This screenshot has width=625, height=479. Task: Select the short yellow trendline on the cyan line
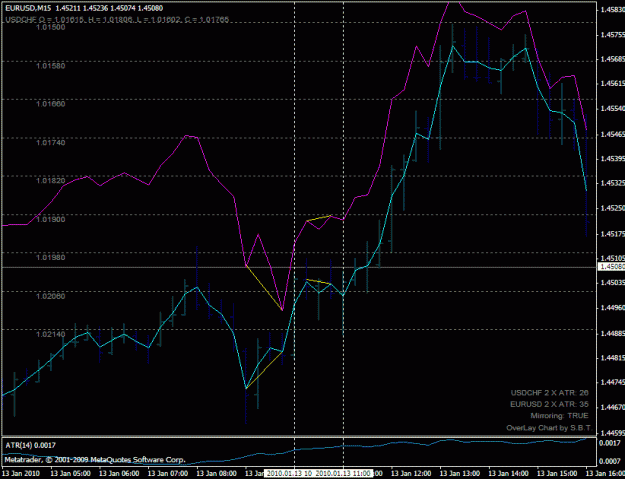pyautogui.click(x=319, y=282)
